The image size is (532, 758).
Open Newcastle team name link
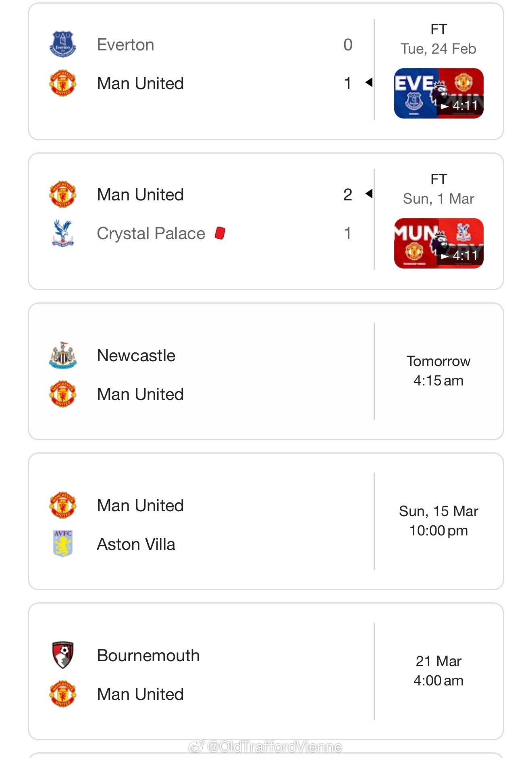pyautogui.click(x=136, y=356)
